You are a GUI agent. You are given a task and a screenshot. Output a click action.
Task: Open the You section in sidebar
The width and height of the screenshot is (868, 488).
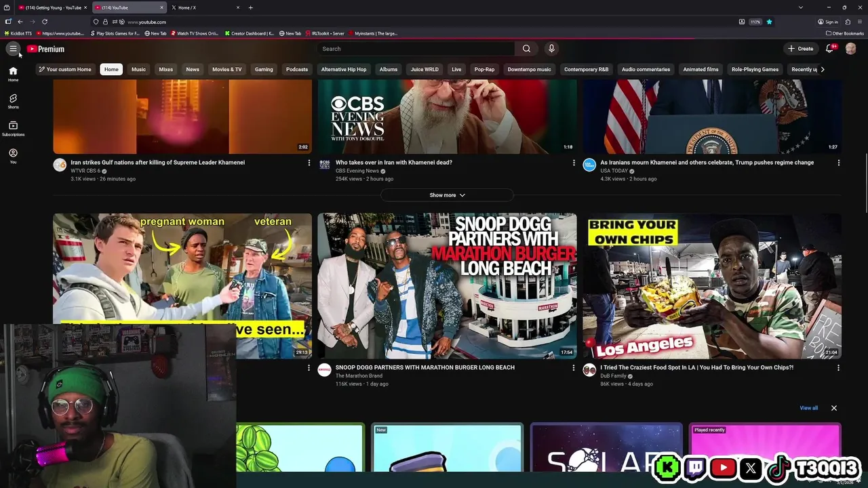pyautogui.click(x=13, y=156)
